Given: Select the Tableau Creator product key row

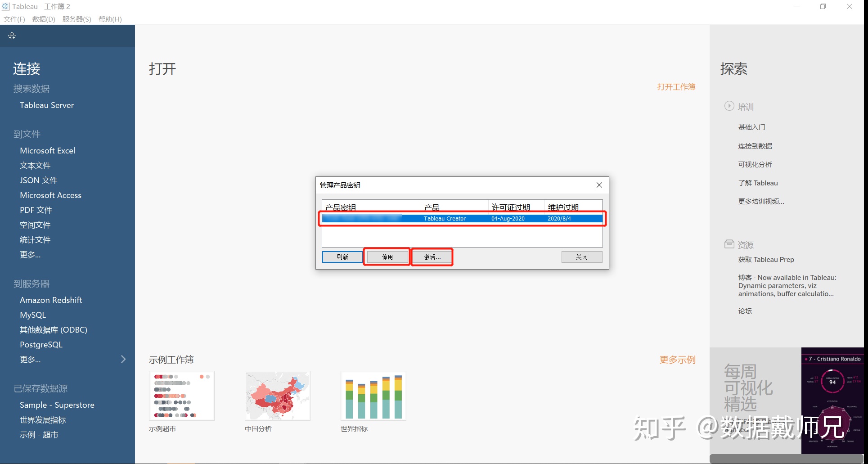Looking at the screenshot, I should point(462,218).
